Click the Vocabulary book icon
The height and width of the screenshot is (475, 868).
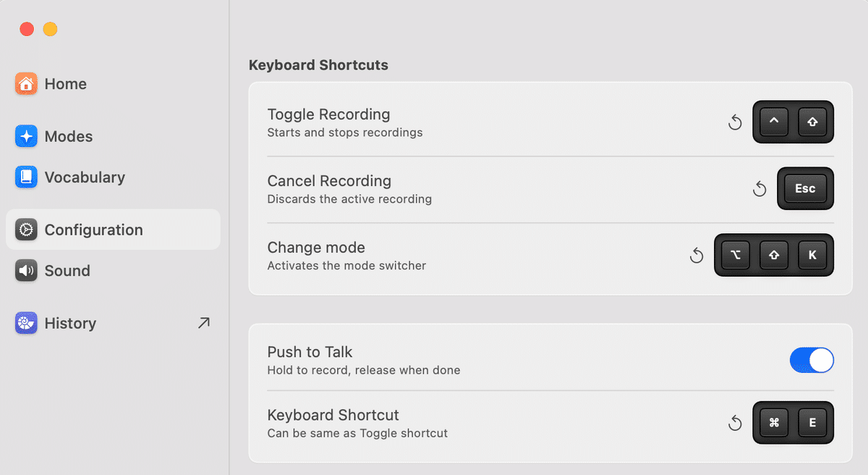coord(26,177)
